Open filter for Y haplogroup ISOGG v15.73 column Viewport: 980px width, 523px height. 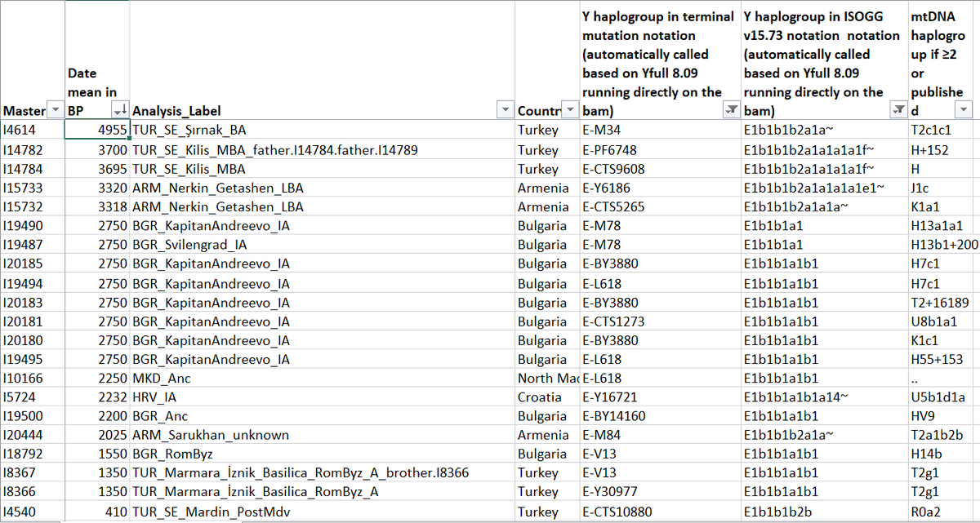pyautogui.click(x=898, y=110)
